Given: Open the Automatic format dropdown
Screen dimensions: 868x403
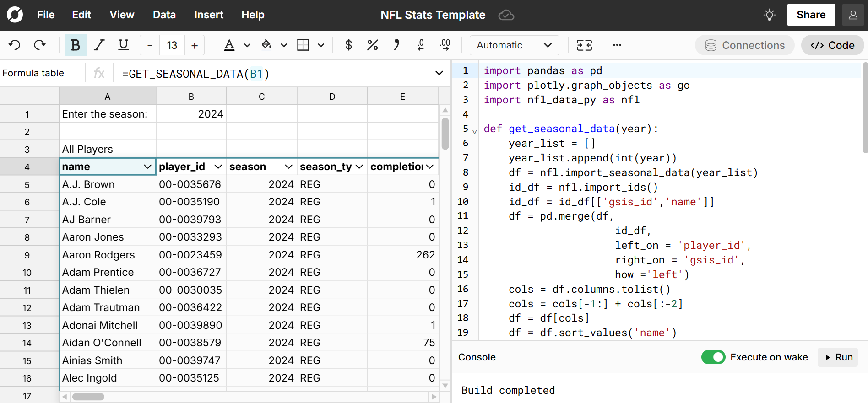Looking at the screenshot, I should [x=514, y=45].
